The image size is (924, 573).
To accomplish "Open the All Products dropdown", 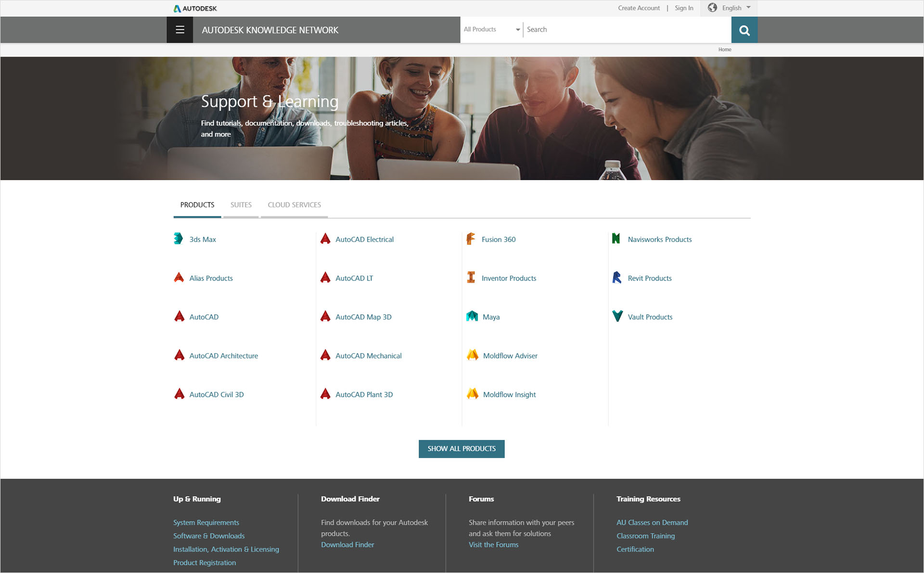I will [x=491, y=30].
